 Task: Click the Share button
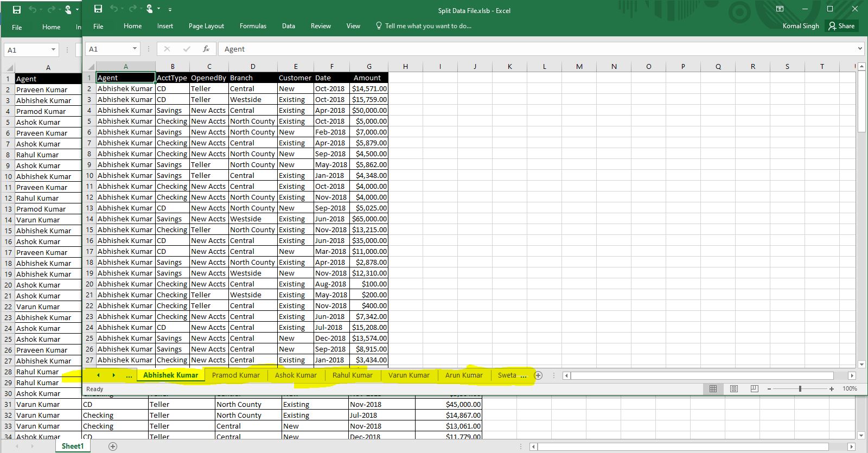point(841,26)
